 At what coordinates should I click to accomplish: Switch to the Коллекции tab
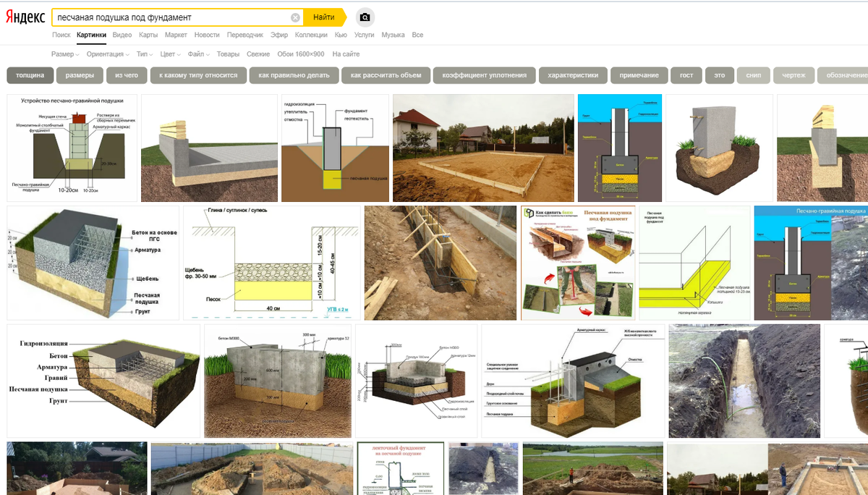pyautogui.click(x=311, y=35)
